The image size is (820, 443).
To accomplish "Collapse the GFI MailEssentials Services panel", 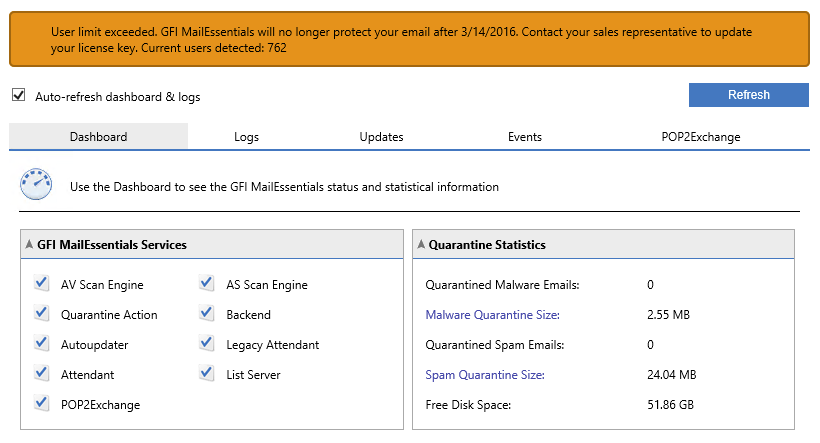I will [x=29, y=244].
